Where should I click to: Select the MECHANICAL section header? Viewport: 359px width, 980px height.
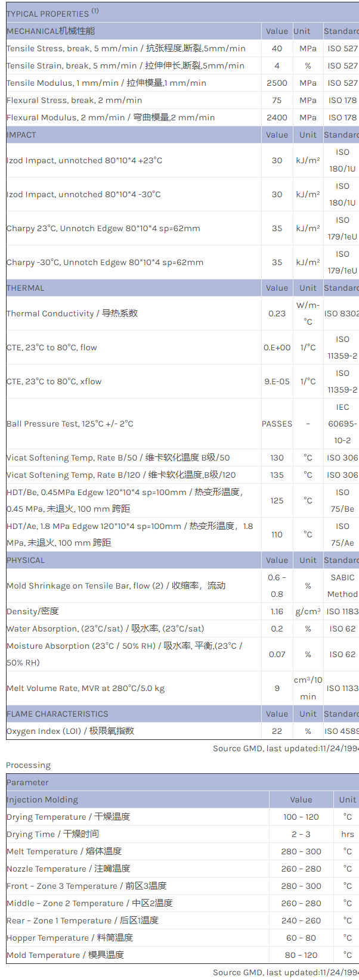51,31
